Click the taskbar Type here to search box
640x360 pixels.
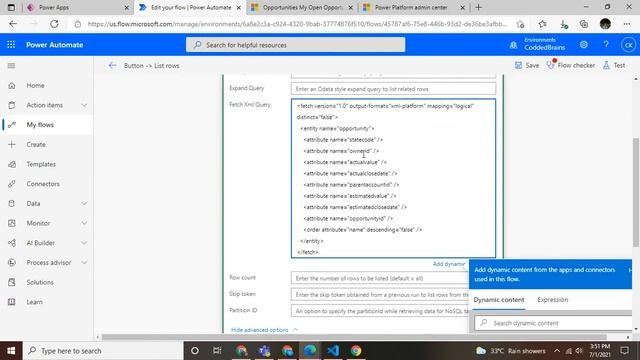tap(103, 351)
